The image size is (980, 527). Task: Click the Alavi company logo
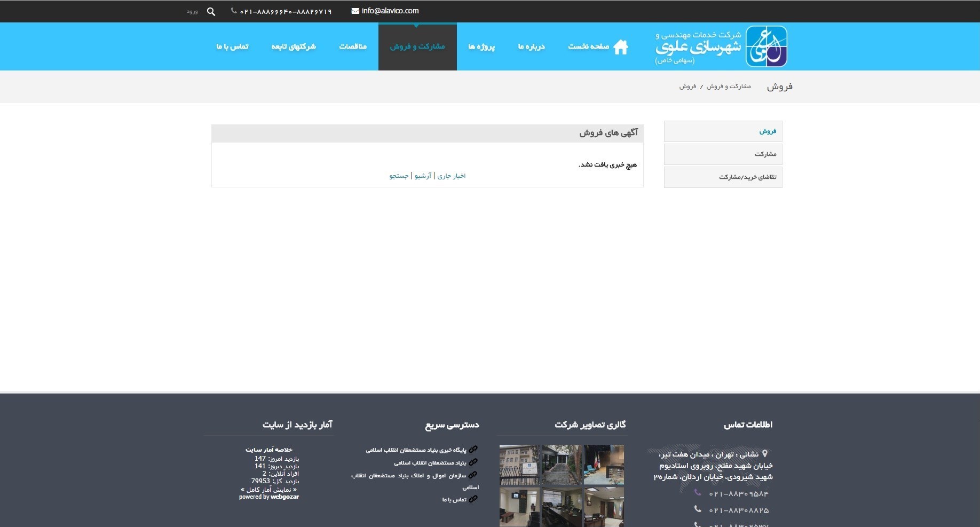pyautogui.click(x=766, y=46)
